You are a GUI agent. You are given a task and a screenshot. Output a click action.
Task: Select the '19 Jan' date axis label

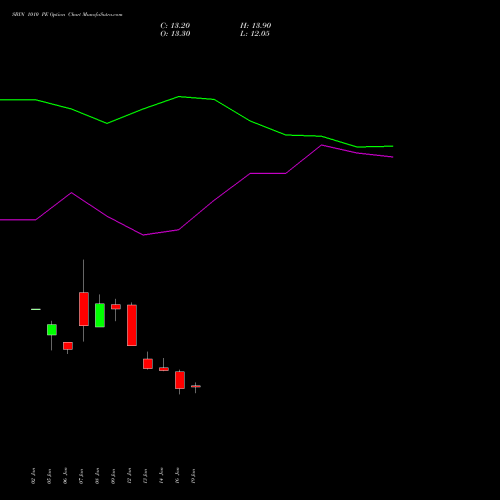point(193,476)
